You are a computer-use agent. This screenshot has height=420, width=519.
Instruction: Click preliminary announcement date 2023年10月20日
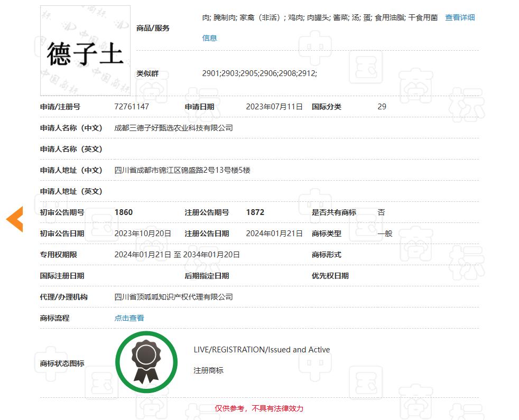coord(143,234)
